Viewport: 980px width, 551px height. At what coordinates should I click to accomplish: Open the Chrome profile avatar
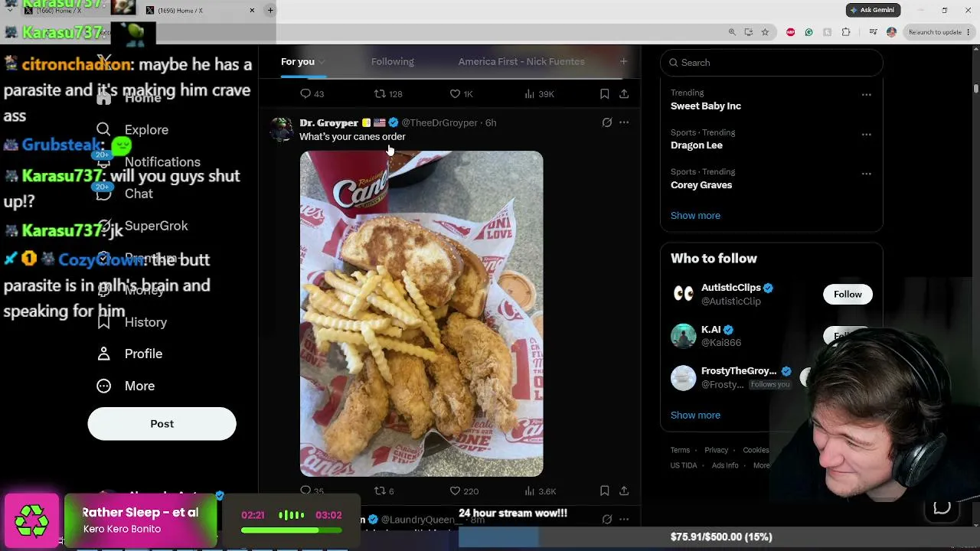891,32
